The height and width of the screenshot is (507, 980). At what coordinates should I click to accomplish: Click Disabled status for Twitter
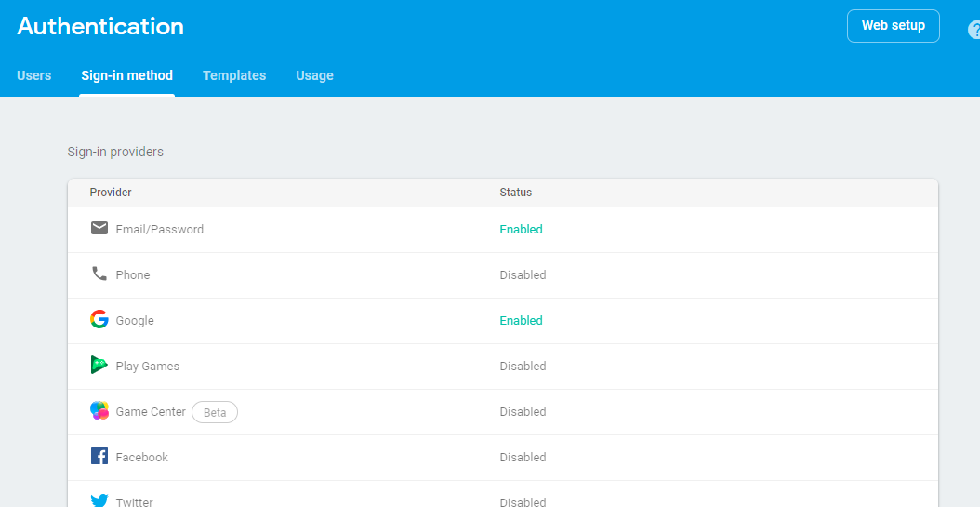point(523,501)
